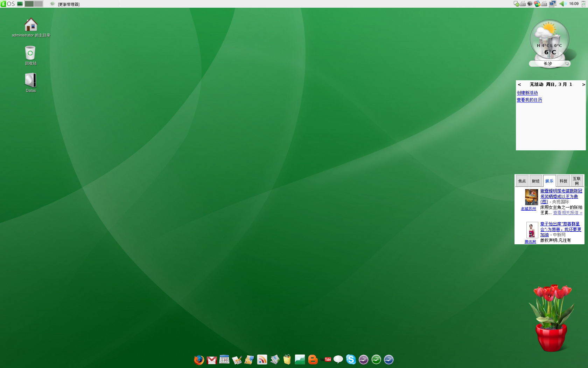Go to previous day in calendar gadget
Viewport: 588px width, 368px height.
pyautogui.click(x=519, y=84)
